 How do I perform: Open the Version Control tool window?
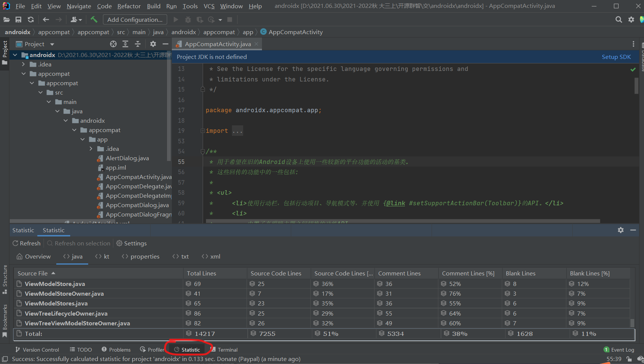[x=37, y=350]
